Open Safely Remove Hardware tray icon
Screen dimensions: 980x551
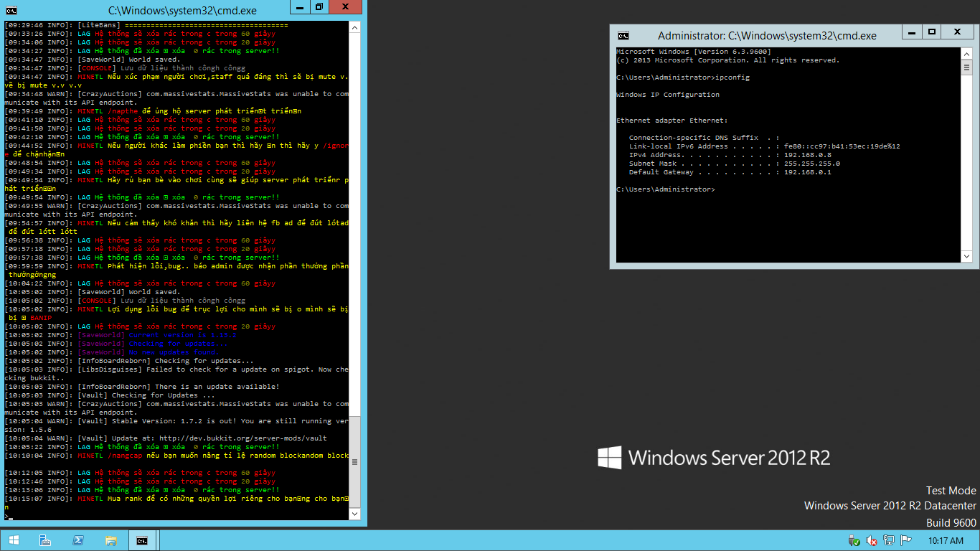tap(854, 540)
